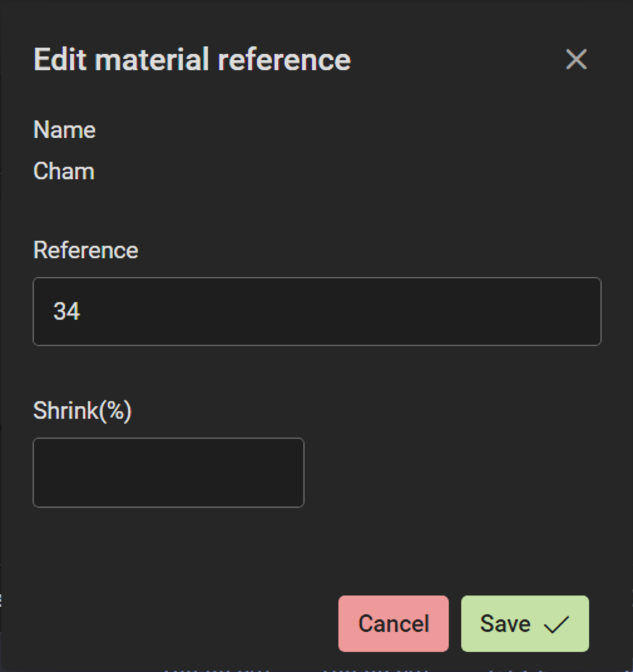Click into the empty Shrink(%) field

click(x=168, y=473)
